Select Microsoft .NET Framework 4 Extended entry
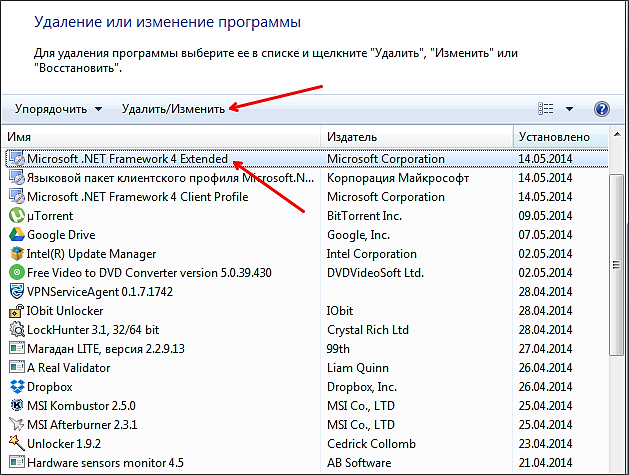Viewport: 629px width, 475px height. 127,159
